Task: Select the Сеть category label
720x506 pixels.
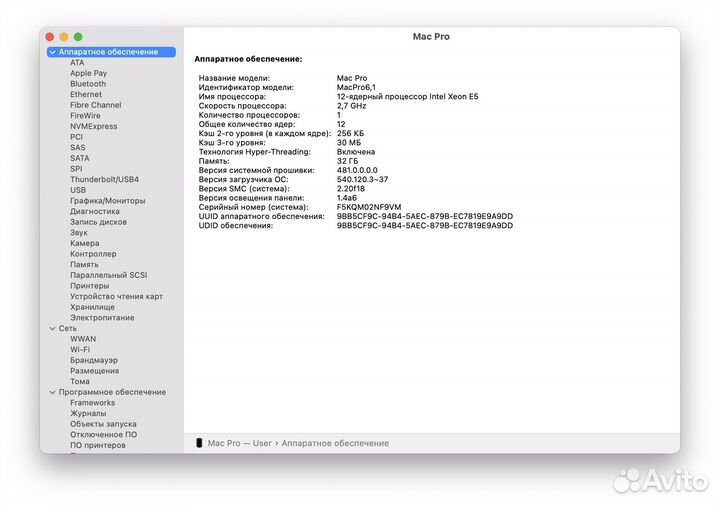Action: [68, 328]
